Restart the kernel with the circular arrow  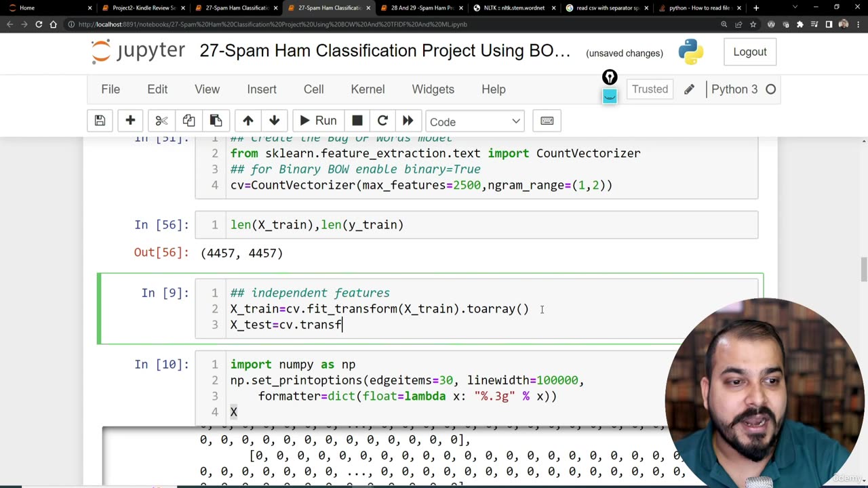[x=382, y=121]
